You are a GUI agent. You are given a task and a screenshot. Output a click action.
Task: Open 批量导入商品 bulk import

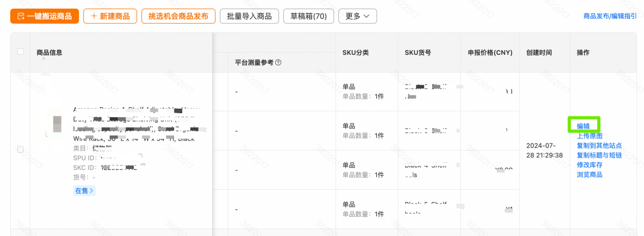point(249,16)
